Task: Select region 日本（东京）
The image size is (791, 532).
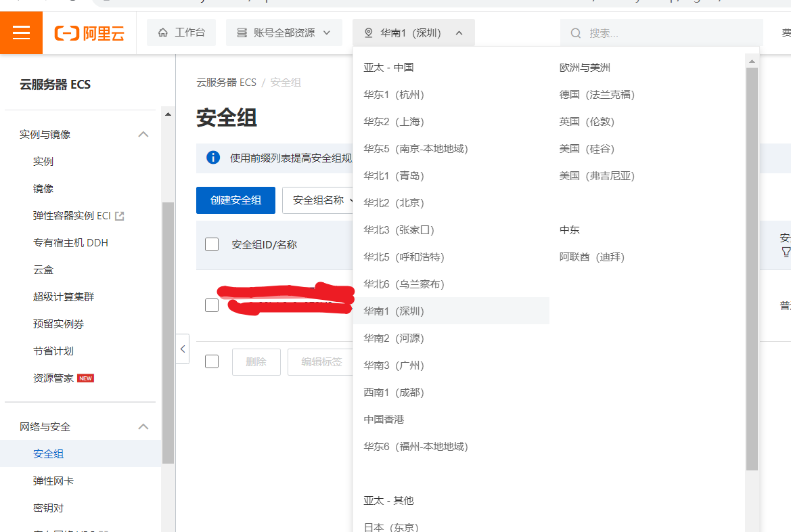Action: pyautogui.click(x=392, y=527)
